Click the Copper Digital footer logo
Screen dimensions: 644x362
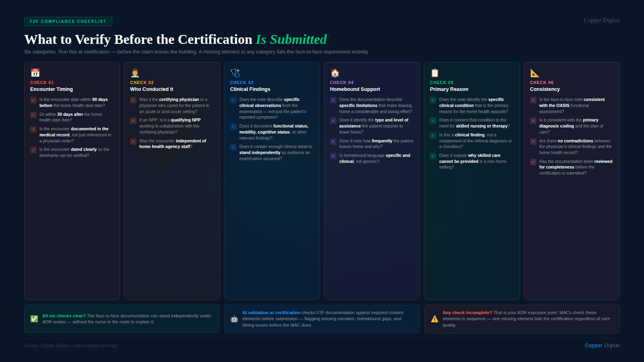(x=602, y=345)
